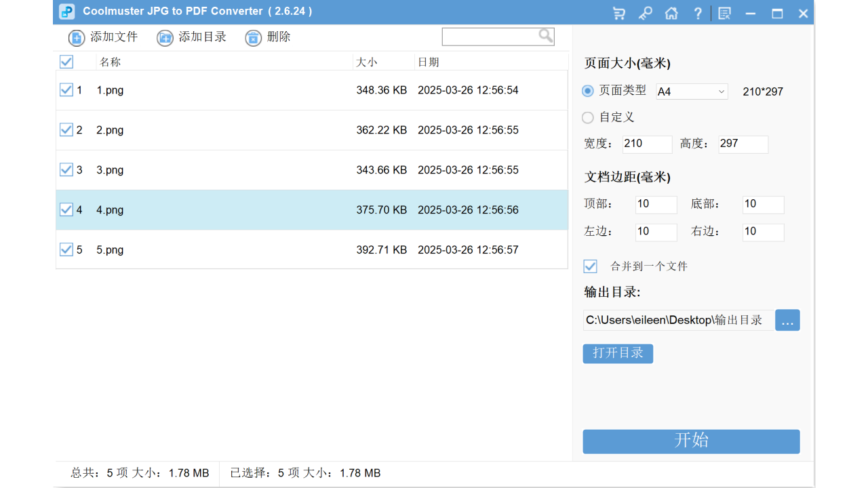This screenshot has height=488, width=868.
Task: Click the key registration icon in titlebar
Action: pyautogui.click(x=645, y=13)
